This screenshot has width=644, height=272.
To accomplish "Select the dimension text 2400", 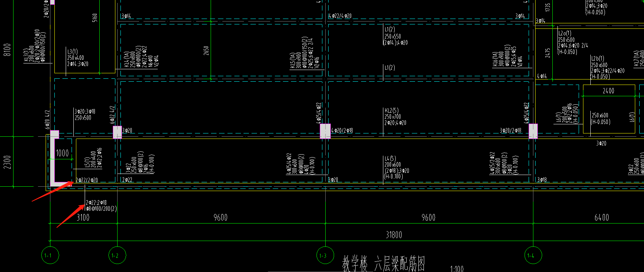I will (x=608, y=91).
